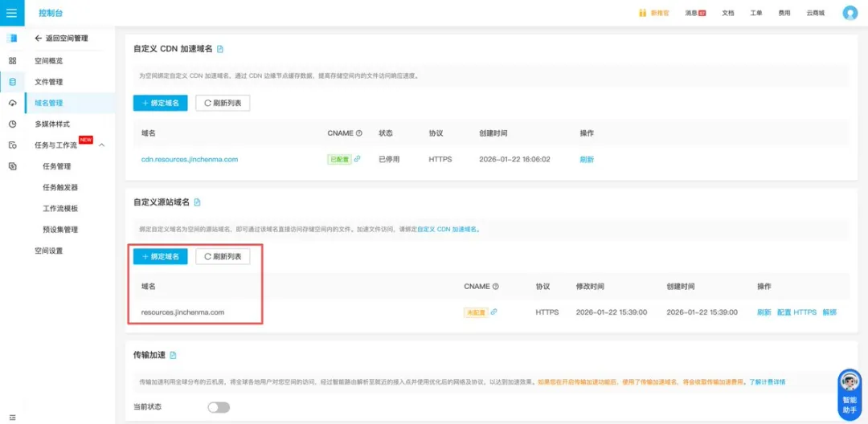Screen dimensions: 868x424
Task: Click the CNAME link icon for cdn.resources.jinchenma.com
Action: point(357,159)
